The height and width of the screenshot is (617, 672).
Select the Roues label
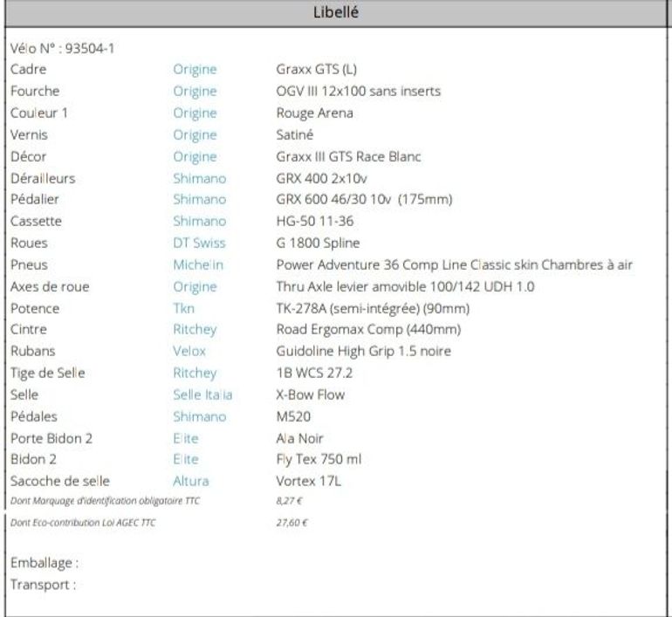29,243
